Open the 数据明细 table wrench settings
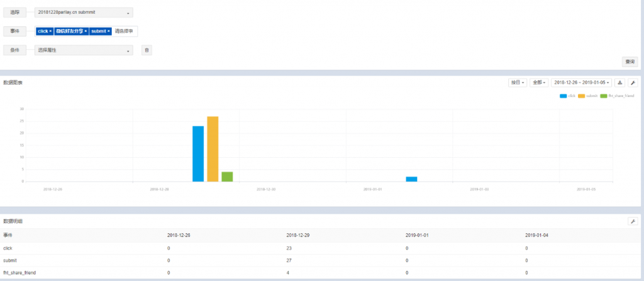 pos(633,221)
